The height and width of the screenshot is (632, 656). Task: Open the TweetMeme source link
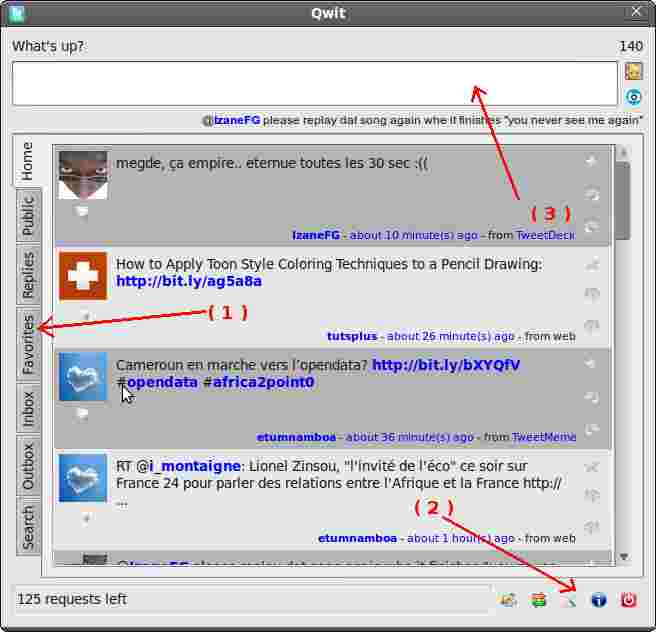(x=544, y=437)
